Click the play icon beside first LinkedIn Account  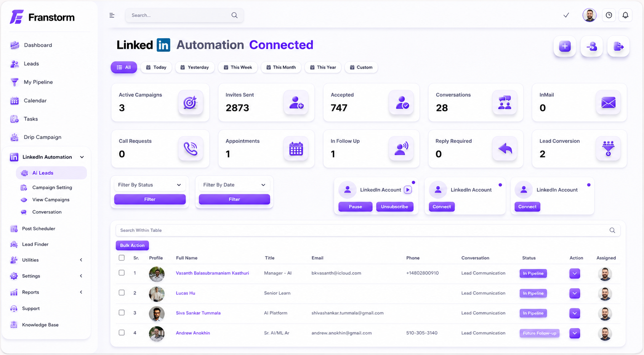tap(408, 190)
